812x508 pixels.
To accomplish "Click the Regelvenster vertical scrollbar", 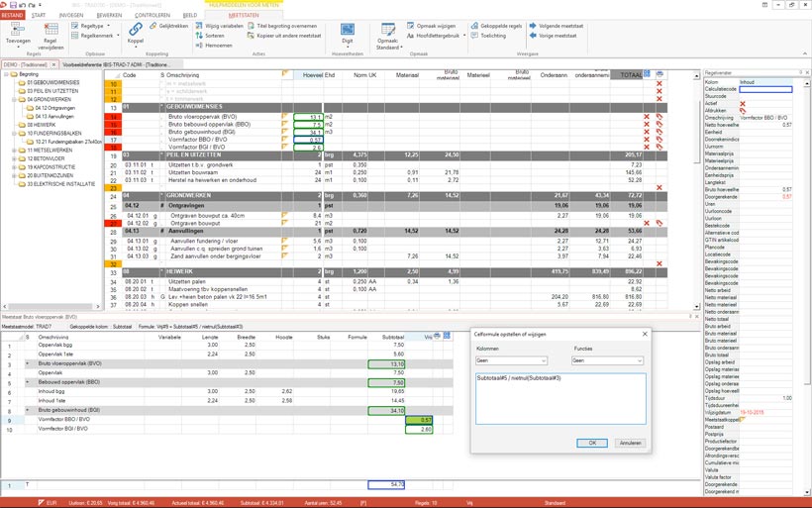I will pyautogui.click(x=807, y=287).
